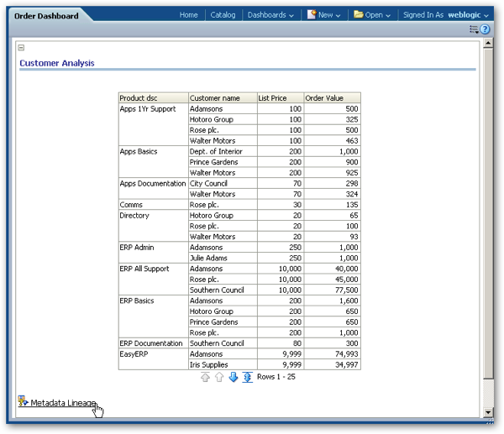504x434 pixels.
Task: Click the scrollbar up arrow
Action: (488, 43)
